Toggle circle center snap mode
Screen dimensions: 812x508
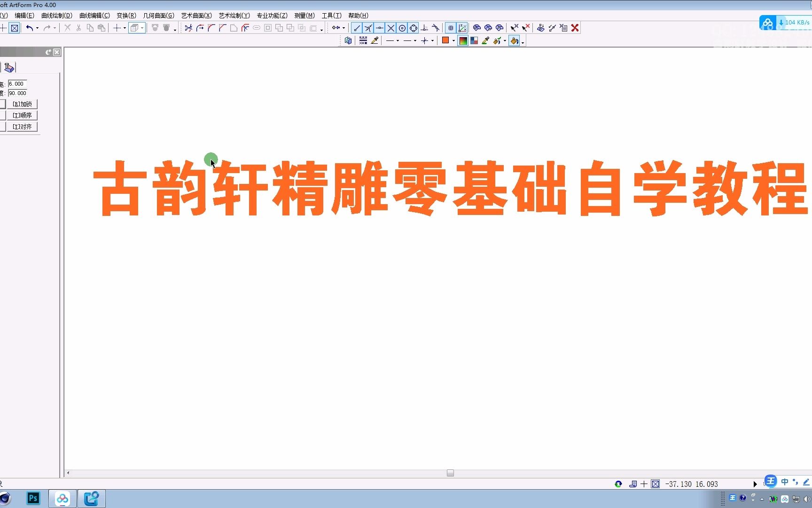point(402,28)
